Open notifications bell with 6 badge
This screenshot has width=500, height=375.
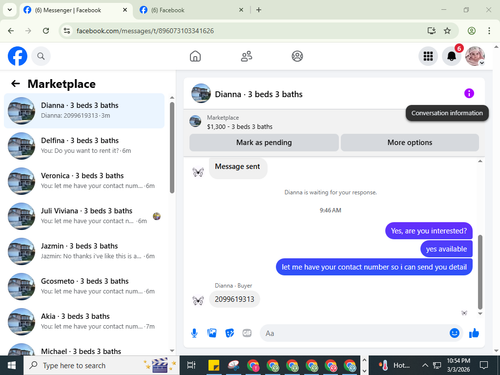point(452,56)
